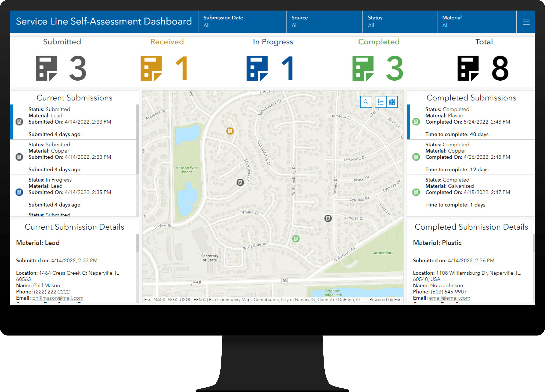
Task: Click the orange Received marker on map
Action: pos(230,131)
